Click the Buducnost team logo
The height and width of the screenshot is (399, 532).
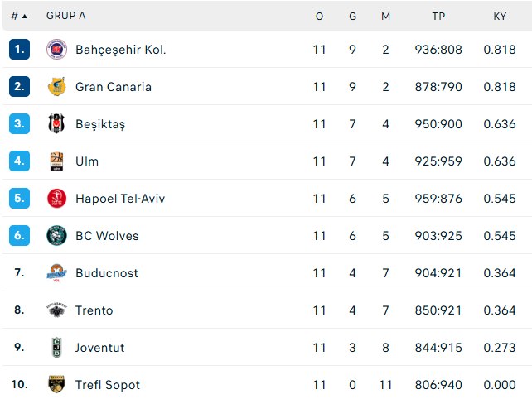[56, 273]
